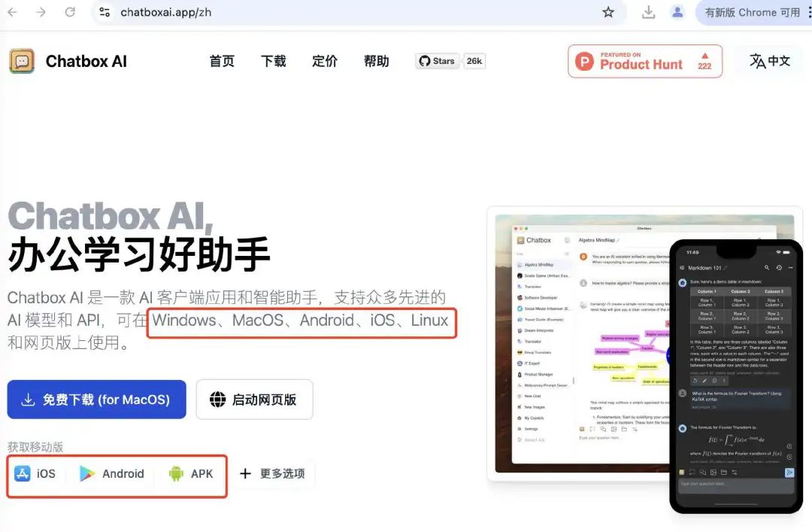Open the Product Hunt featured badge
This screenshot has width=812, height=532.
645,61
